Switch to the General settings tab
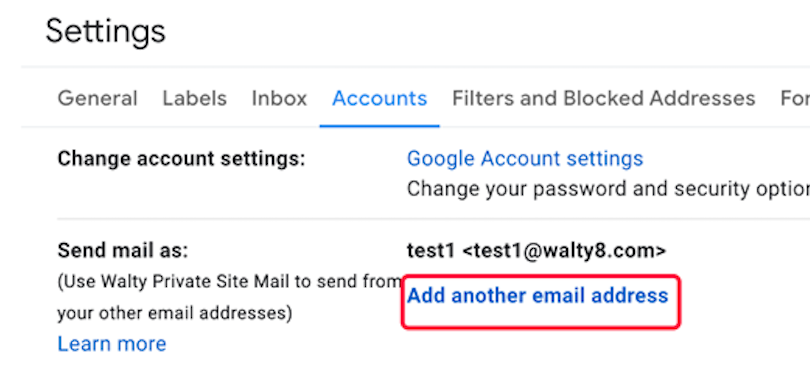The height and width of the screenshot is (372, 810). coord(97,98)
